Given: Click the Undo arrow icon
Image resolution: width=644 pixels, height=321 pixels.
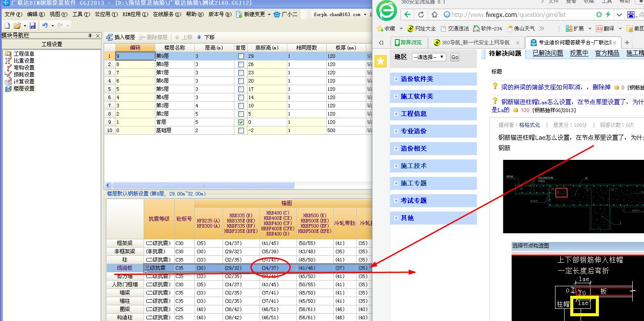Looking at the screenshot, I should pos(45,26).
